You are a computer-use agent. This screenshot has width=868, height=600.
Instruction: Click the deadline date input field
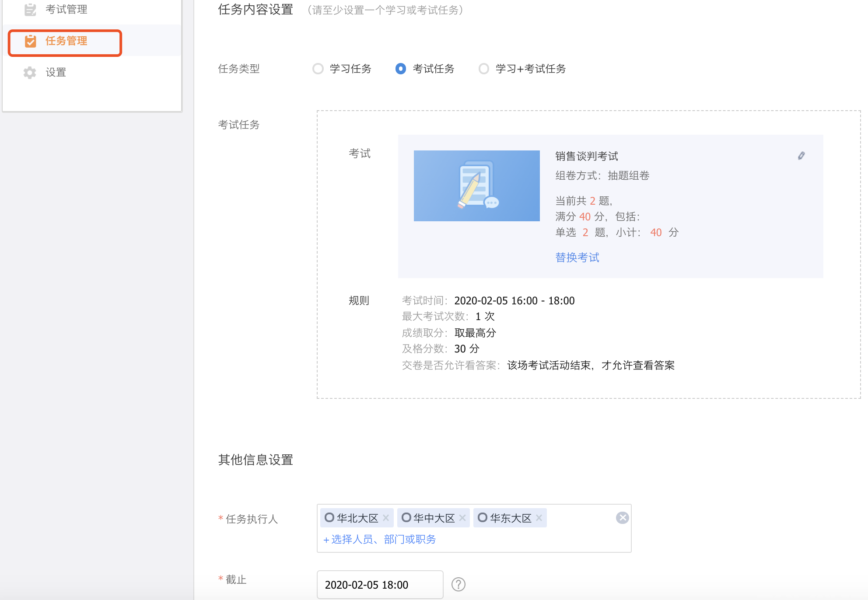[x=380, y=585]
